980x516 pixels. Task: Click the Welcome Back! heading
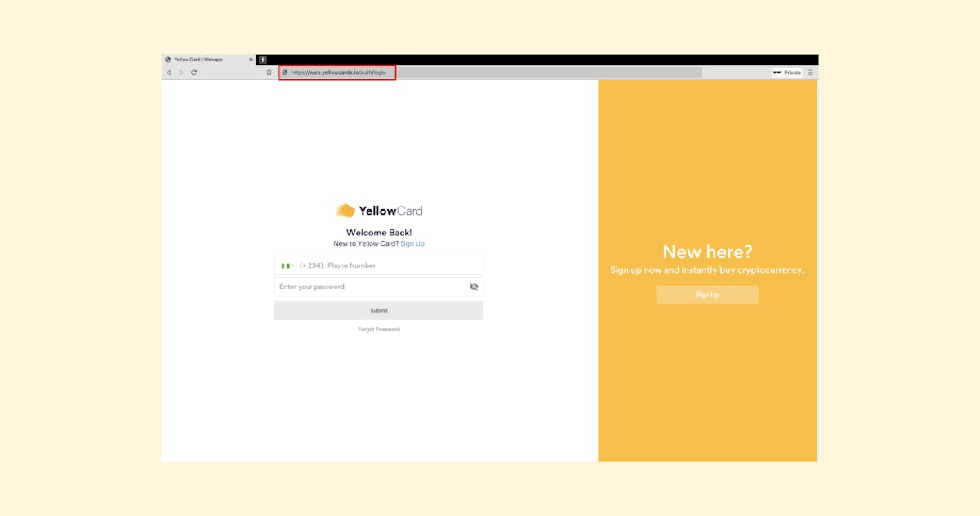click(379, 233)
